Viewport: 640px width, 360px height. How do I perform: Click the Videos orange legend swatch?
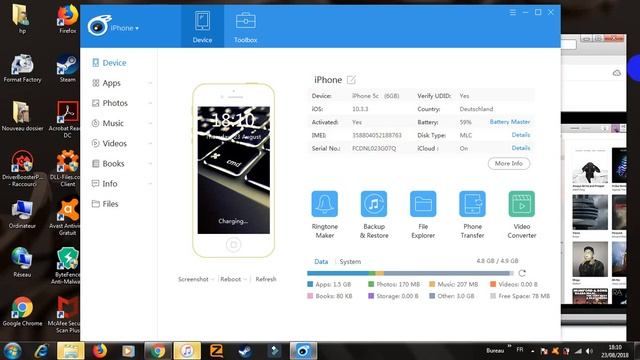(493, 284)
